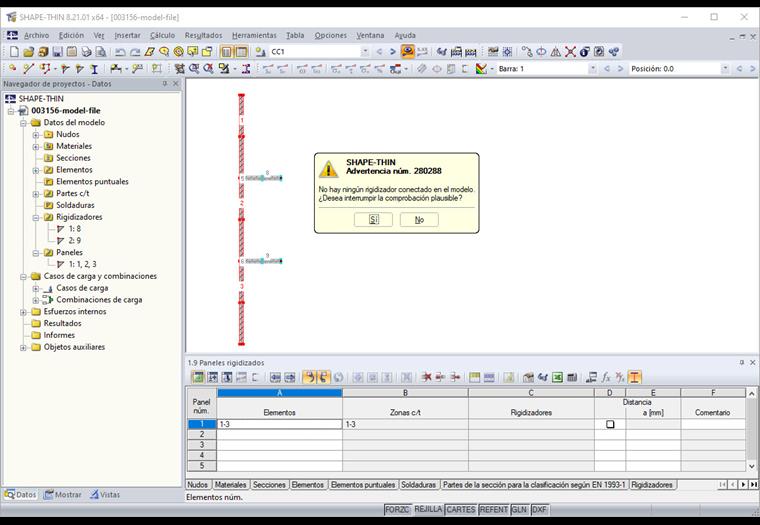Expand the Esfuerzos internos tree node

[23, 312]
